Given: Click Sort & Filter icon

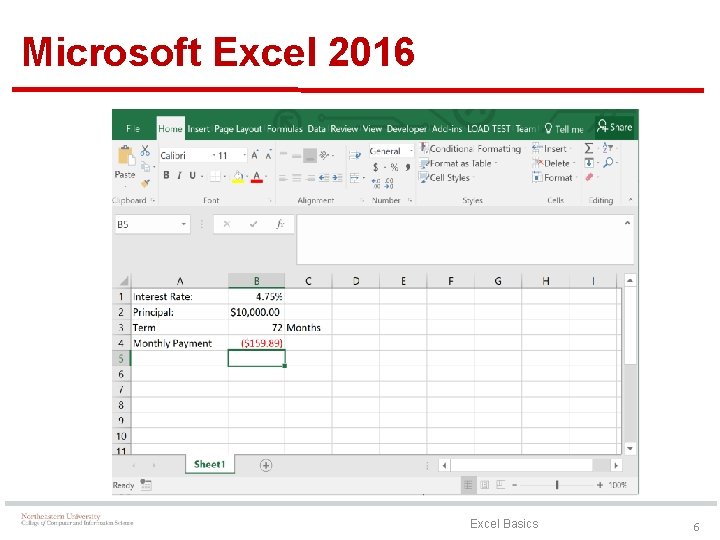Looking at the screenshot, I should tap(608, 148).
